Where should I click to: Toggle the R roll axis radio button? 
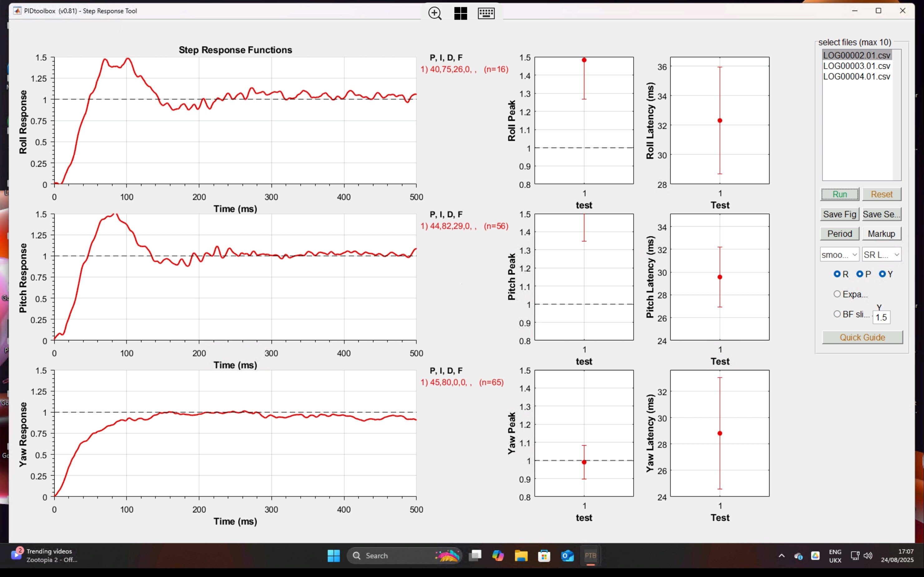(837, 274)
